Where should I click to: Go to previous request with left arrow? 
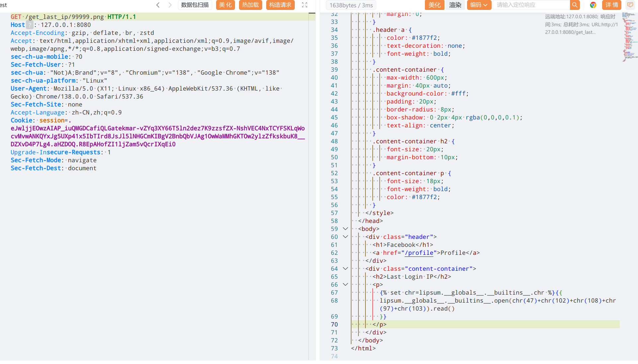(x=158, y=5)
